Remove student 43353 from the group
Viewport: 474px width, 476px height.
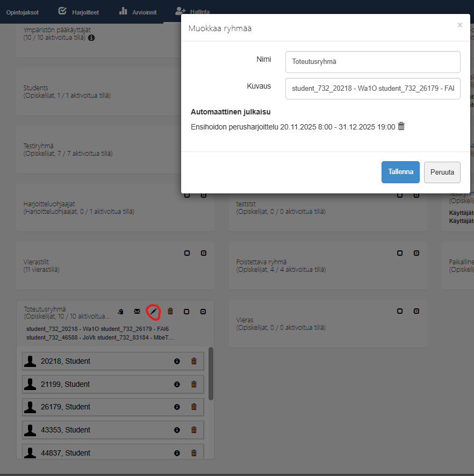point(194,430)
